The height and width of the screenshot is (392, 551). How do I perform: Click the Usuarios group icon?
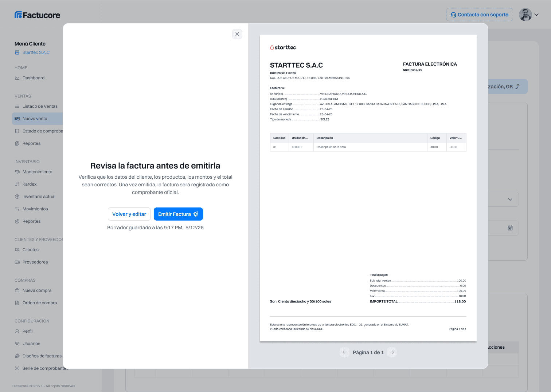(x=17, y=344)
